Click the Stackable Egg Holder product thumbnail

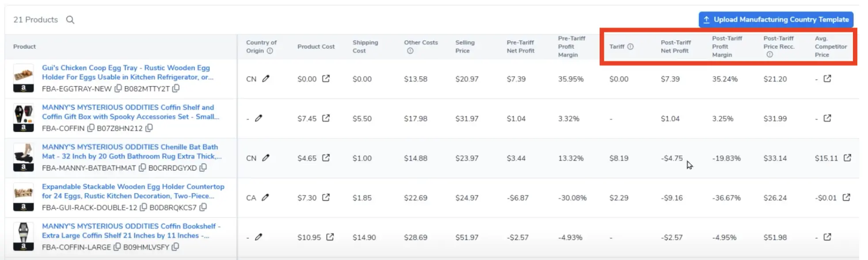pos(23,197)
